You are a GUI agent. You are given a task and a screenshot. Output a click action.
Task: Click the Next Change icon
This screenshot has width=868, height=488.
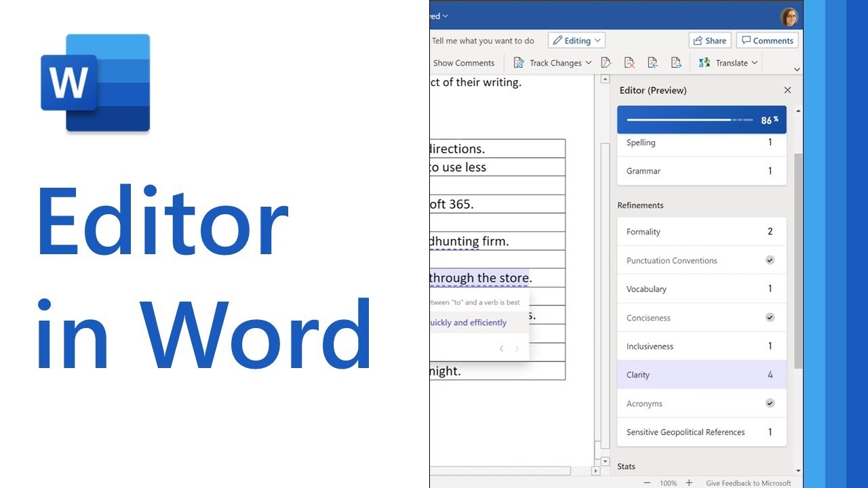point(676,62)
